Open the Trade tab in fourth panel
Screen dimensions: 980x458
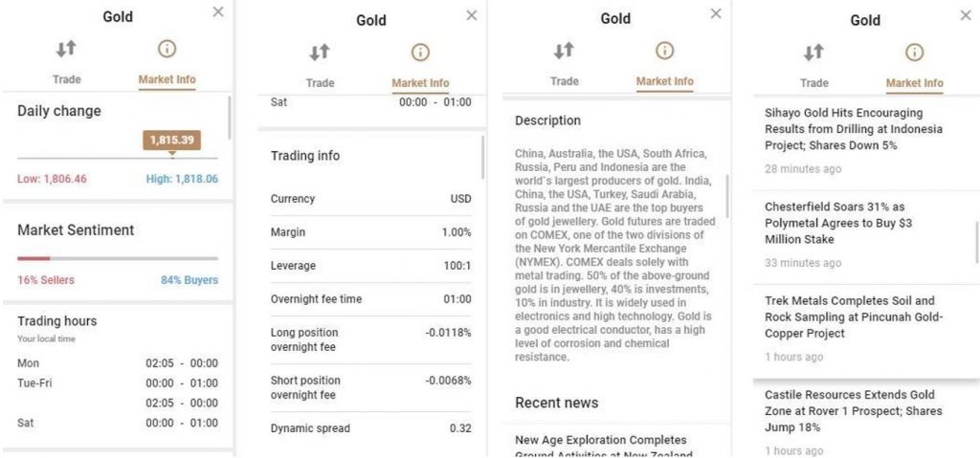point(814,83)
